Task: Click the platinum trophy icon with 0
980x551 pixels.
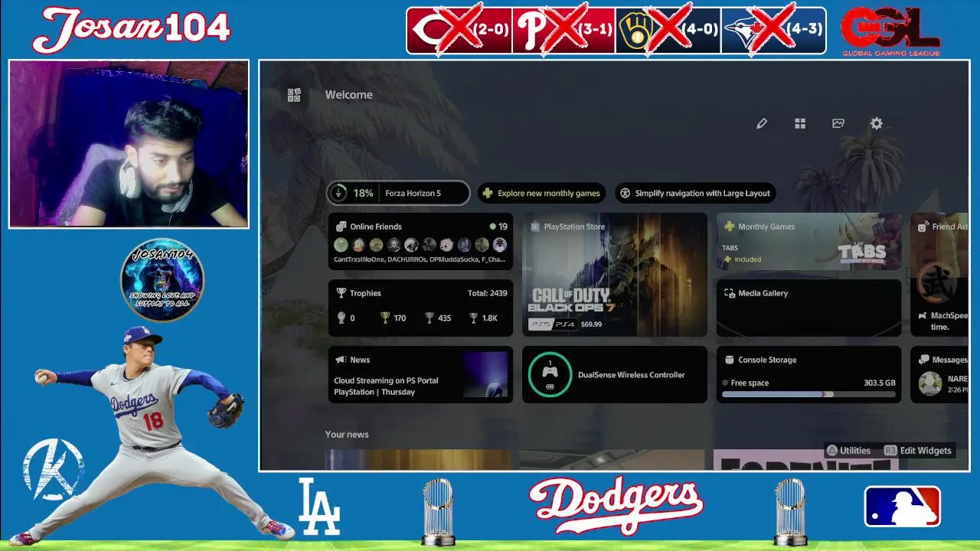Action: point(341,318)
